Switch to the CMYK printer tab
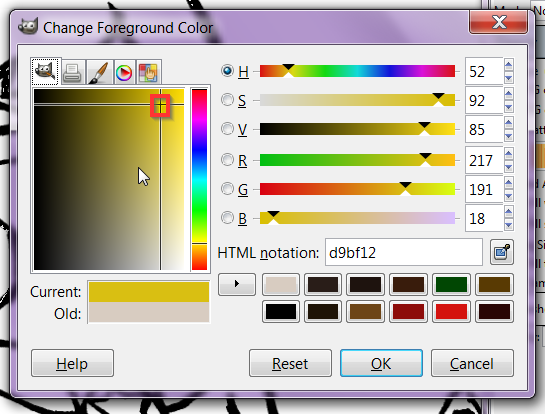The width and height of the screenshot is (545, 414). point(73,72)
